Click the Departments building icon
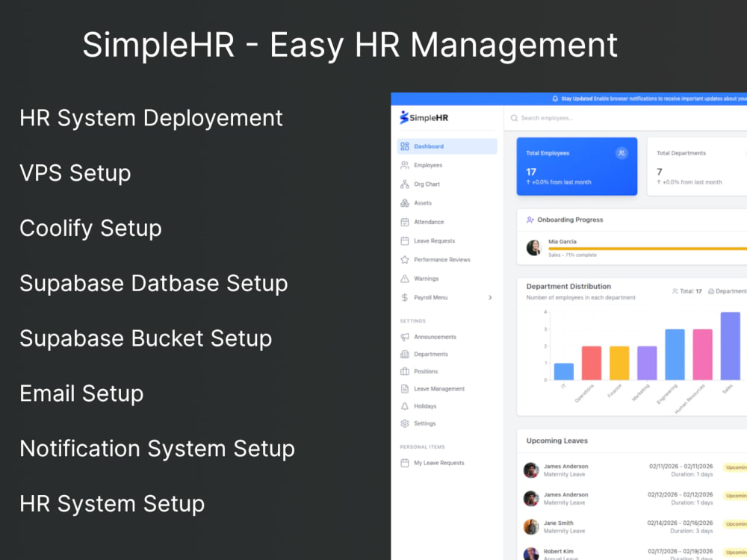 click(x=404, y=354)
